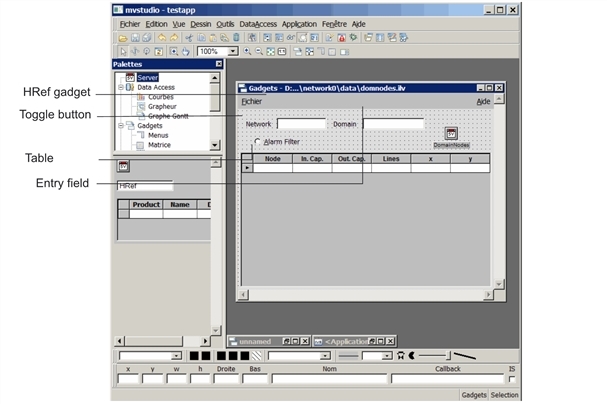Open the 100% zoom level dropdown
Image resolution: width=607 pixels, height=404 pixels.
[x=234, y=50]
